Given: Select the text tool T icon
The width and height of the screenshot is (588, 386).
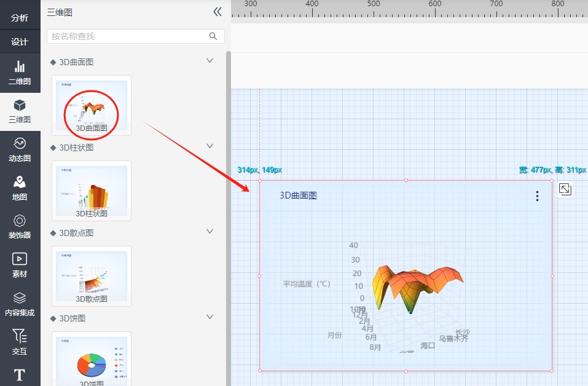Looking at the screenshot, I should point(20,374).
